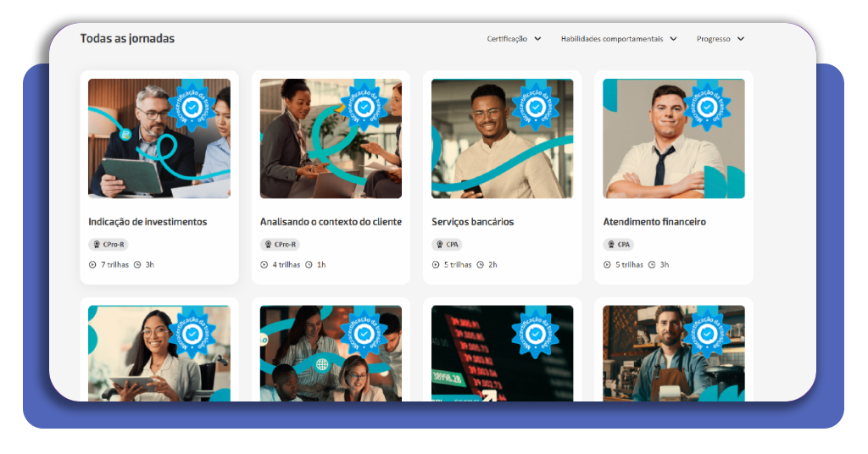Click the medal icon in Indicação de investimentos tag

[97, 244]
